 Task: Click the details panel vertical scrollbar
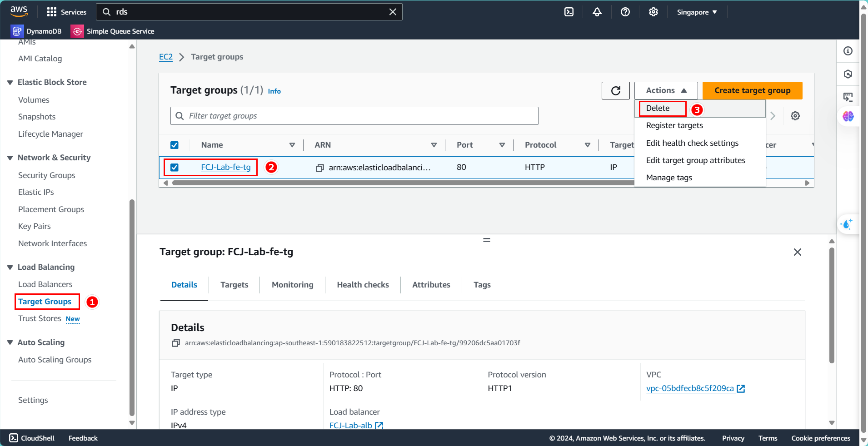(x=832, y=305)
